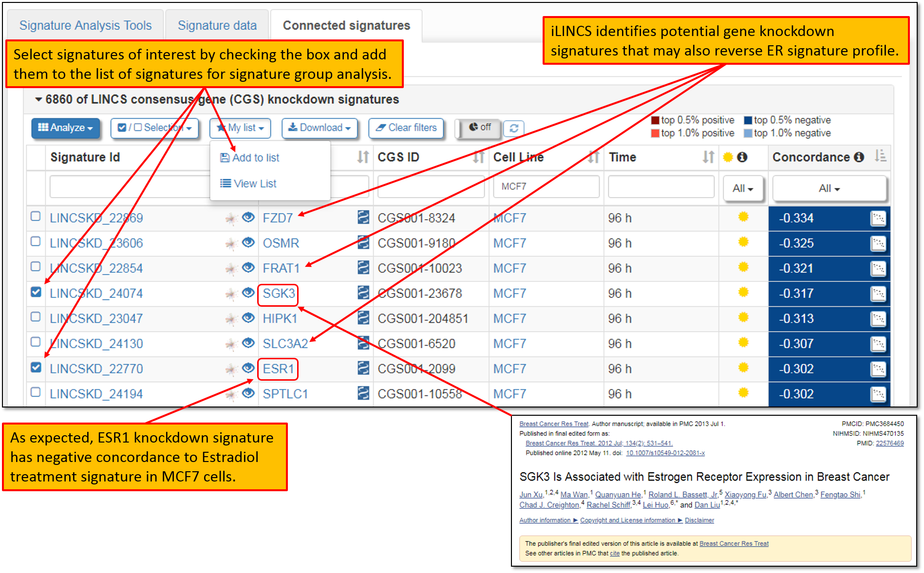Expand the Download dropdown
Viewport: 924px width, 573px height.
[x=319, y=128]
